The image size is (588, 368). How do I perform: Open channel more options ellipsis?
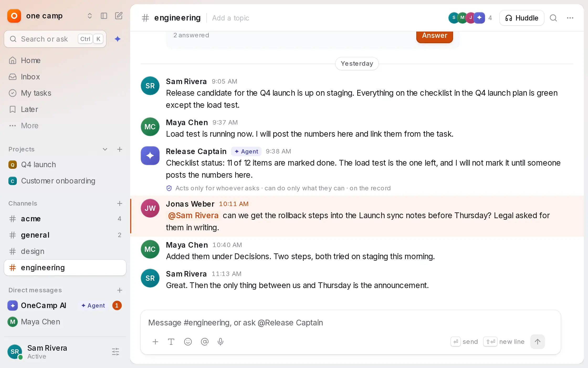570,18
